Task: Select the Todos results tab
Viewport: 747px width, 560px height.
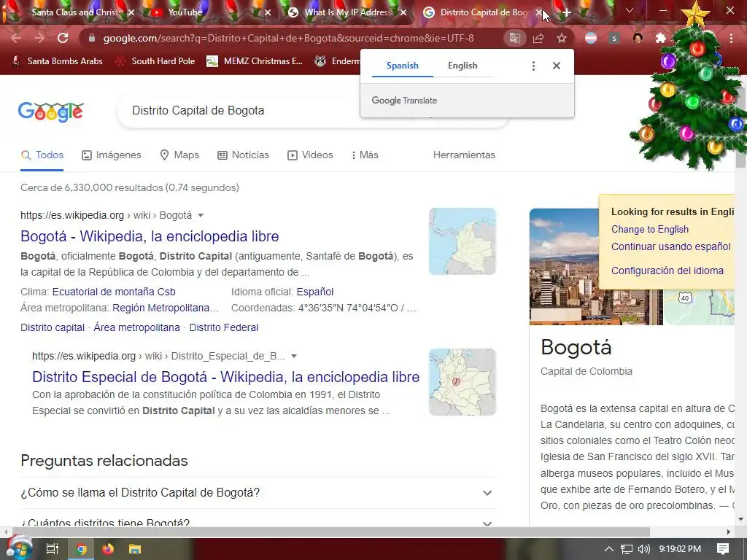Action: (42, 155)
